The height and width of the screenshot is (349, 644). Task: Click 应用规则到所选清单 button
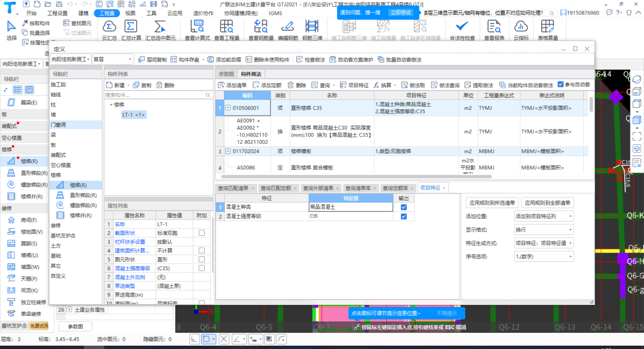pyautogui.click(x=492, y=203)
